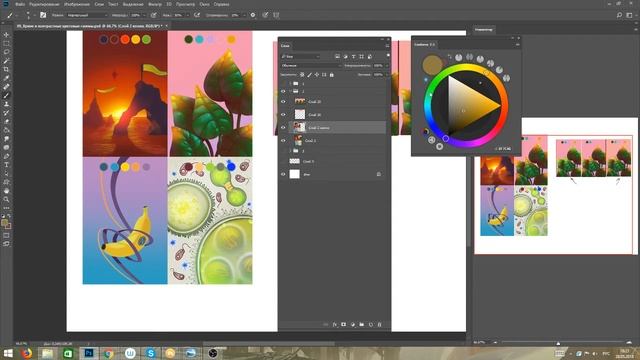Select the Healing Brush tool
Image resolution: width=640 pixels, height=360 pixels.
(6, 87)
